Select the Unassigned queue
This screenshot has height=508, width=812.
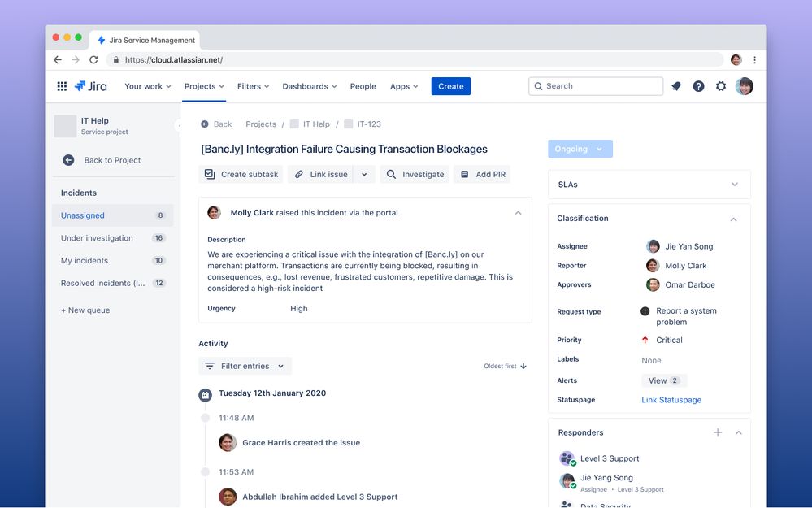tap(112, 215)
